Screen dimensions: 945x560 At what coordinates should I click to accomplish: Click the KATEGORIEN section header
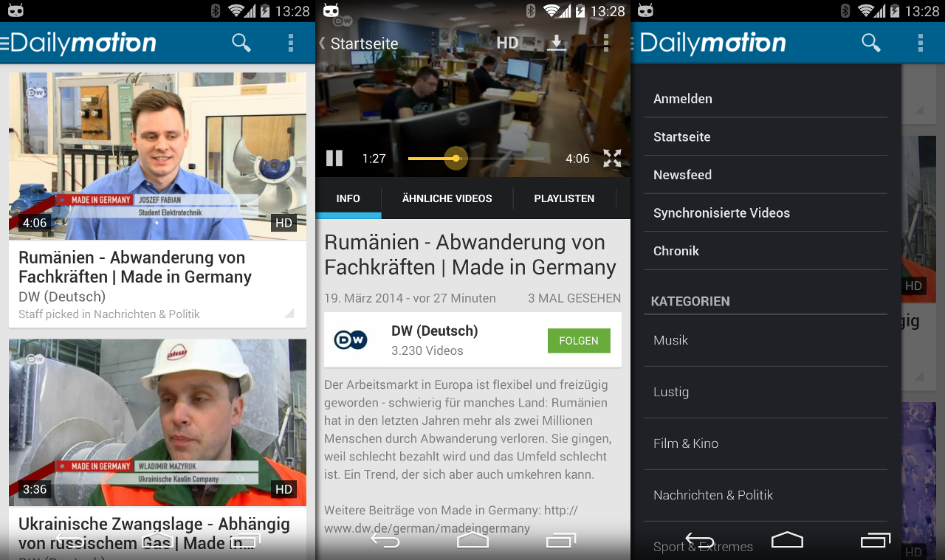690,301
